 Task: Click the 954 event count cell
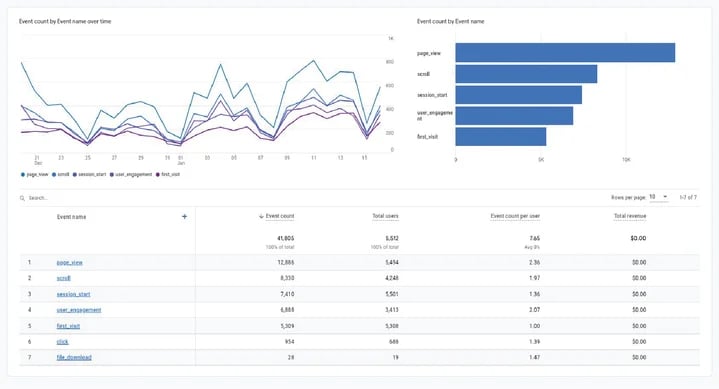coord(289,342)
